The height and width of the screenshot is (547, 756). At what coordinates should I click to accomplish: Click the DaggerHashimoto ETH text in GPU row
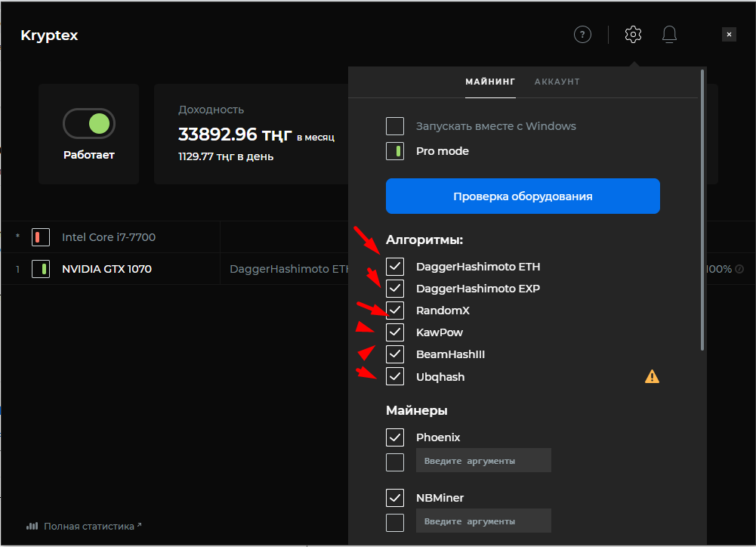[x=289, y=269]
